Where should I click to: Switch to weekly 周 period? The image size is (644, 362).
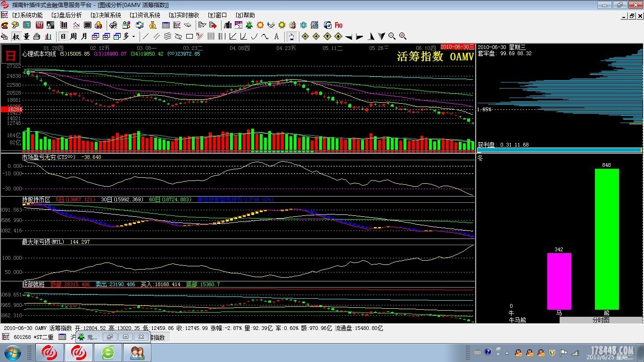73,36
